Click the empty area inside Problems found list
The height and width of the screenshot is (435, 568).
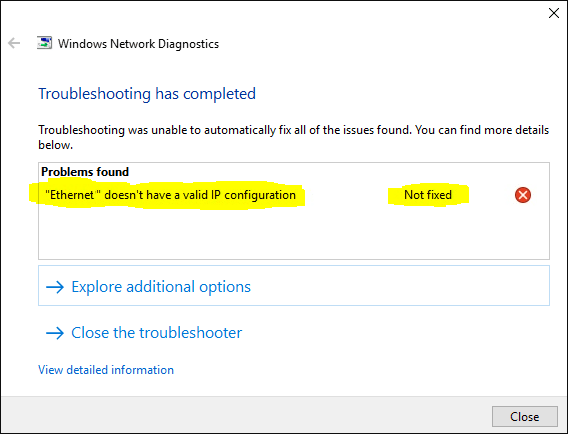click(293, 232)
